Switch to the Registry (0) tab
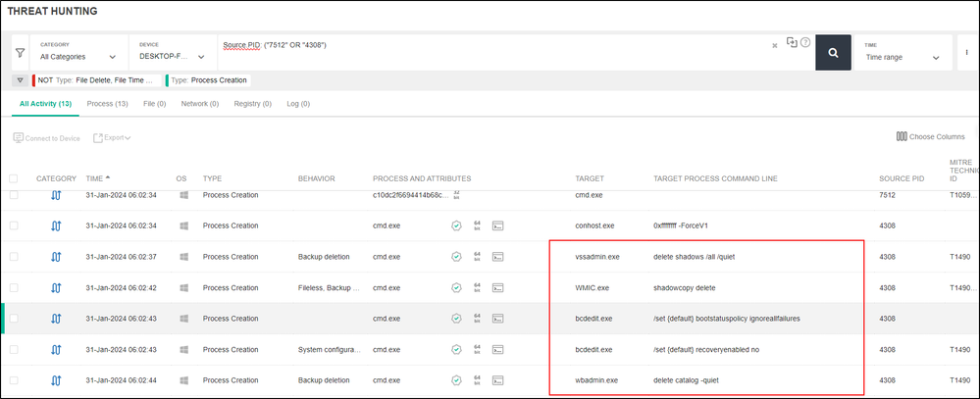This screenshot has width=980, height=399. (x=252, y=104)
